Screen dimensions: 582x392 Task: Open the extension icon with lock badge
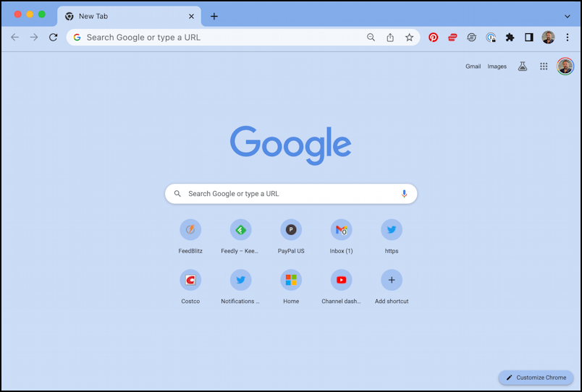(491, 37)
